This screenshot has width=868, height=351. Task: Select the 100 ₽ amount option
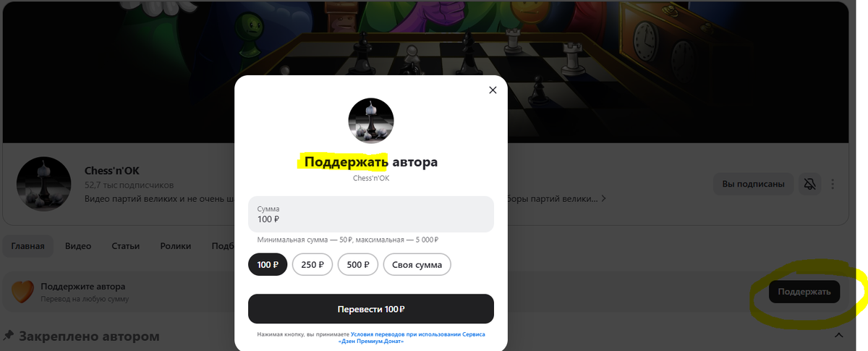(268, 264)
